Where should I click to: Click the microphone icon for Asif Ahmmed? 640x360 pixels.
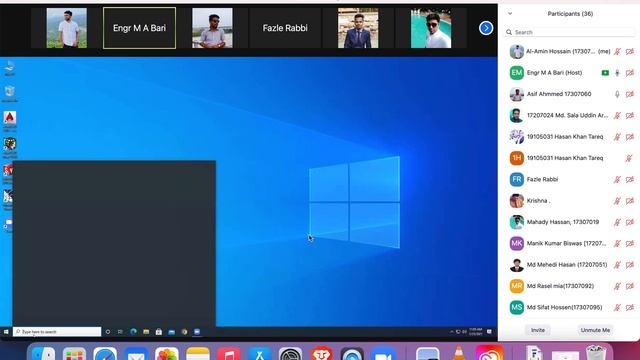point(617,94)
